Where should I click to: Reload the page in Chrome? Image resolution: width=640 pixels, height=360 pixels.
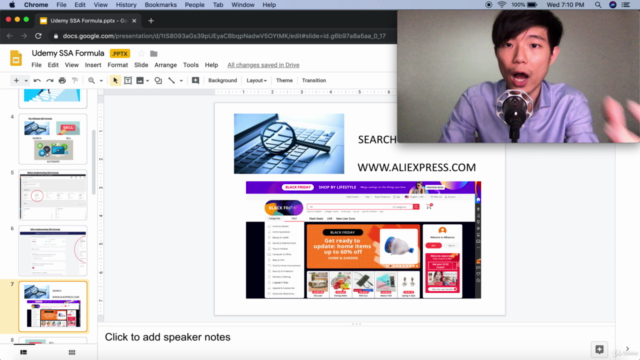[x=38, y=36]
